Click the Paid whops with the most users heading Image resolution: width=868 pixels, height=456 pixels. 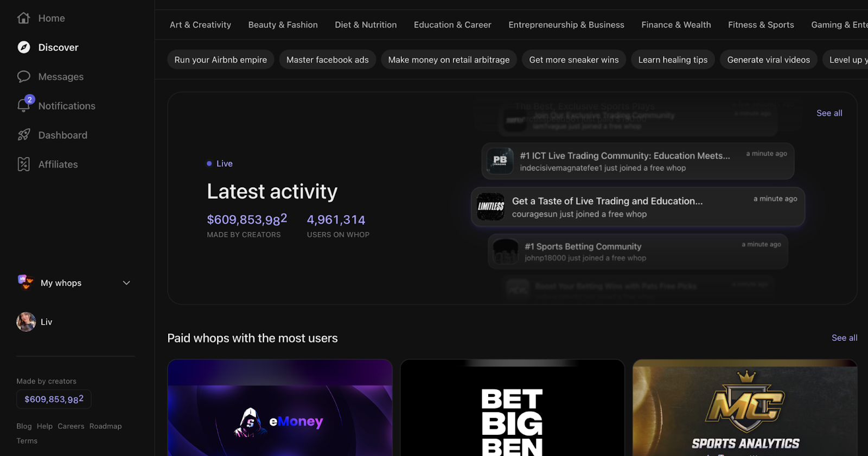[252, 338]
